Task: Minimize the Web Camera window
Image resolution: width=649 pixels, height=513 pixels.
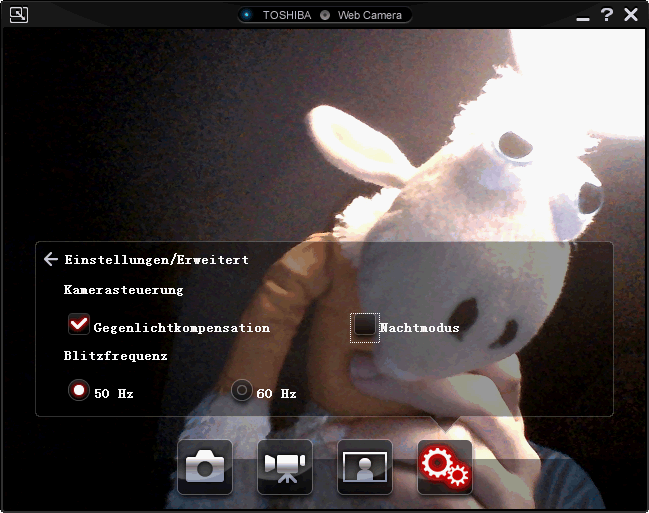Action: 583,19
